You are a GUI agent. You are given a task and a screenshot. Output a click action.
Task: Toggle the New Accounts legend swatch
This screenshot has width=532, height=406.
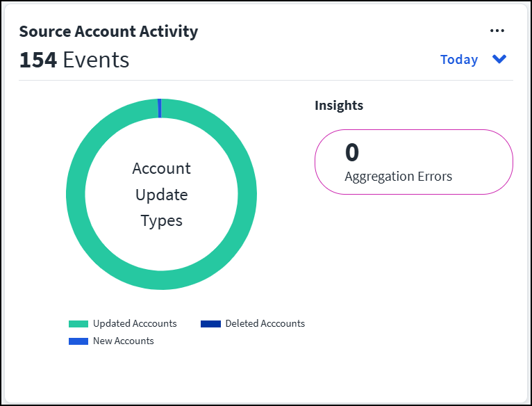click(x=78, y=341)
